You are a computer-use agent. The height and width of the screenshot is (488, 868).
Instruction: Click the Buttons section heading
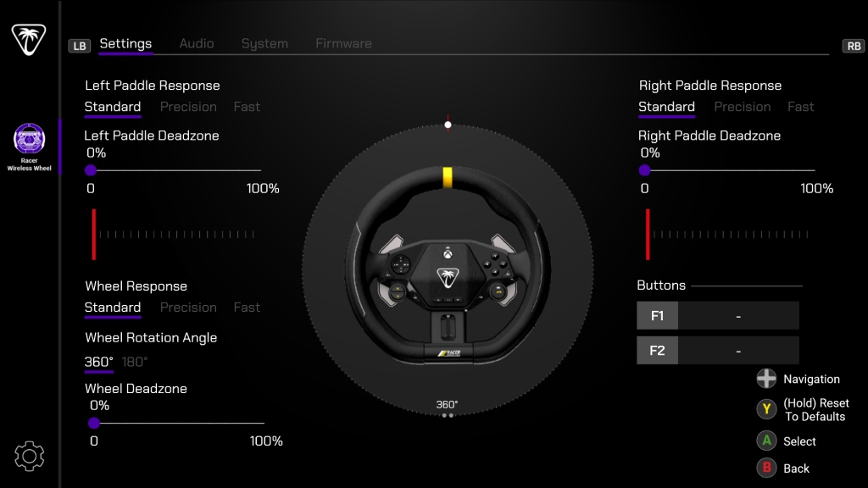click(x=661, y=286)
